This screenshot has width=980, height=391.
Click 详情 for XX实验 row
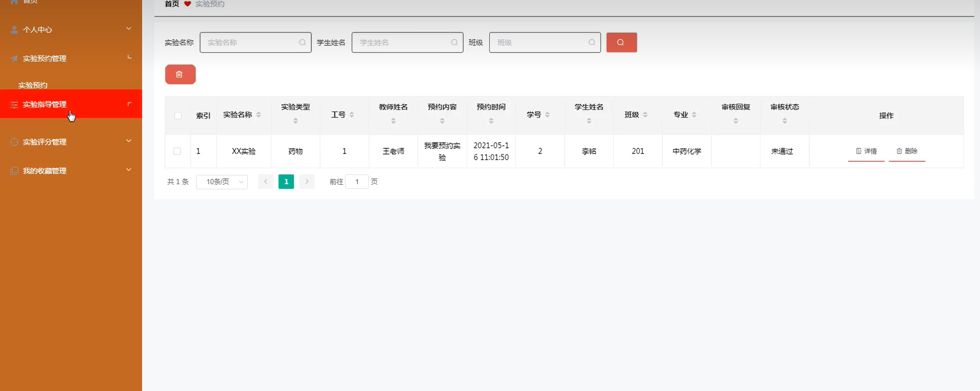pyautogui.click(x=866, y=151)
